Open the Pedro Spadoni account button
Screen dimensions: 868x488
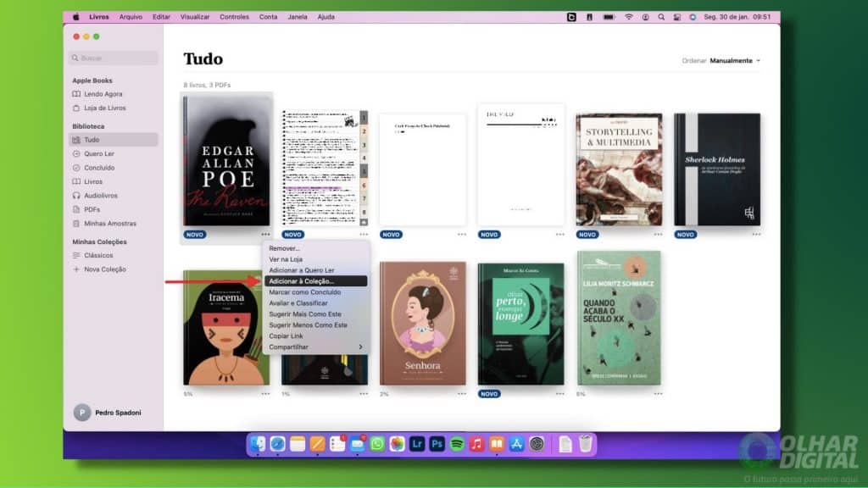108,413
